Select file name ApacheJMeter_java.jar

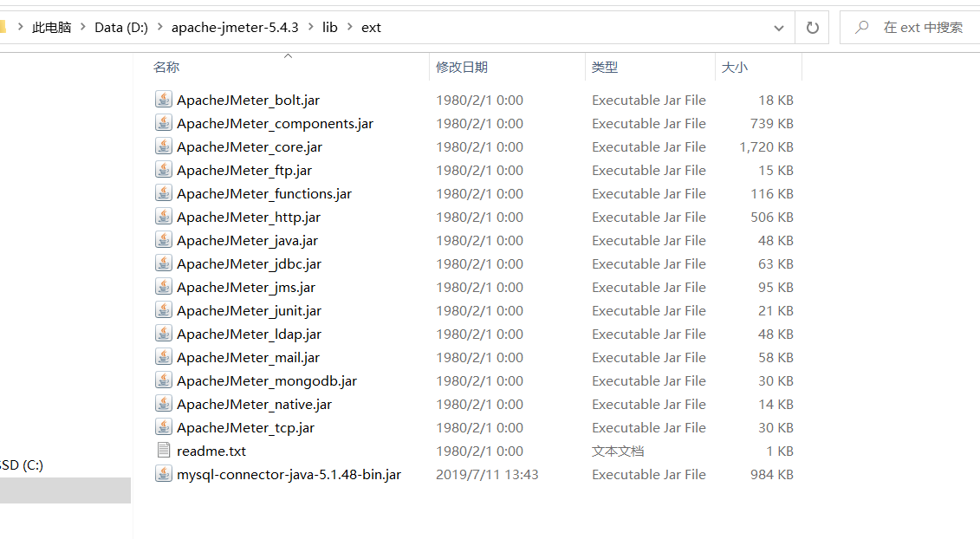248,240
